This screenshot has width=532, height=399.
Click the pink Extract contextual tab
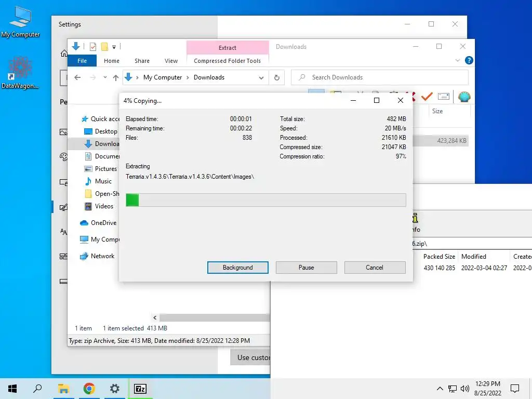pos(228,47)
